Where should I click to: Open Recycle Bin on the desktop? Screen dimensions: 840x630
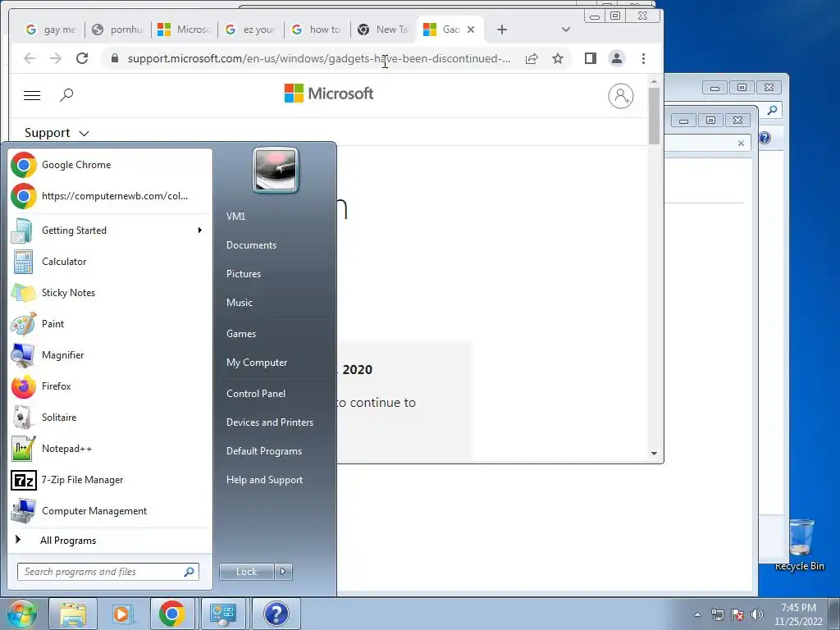pyautogui.click(x=800, y=546)
